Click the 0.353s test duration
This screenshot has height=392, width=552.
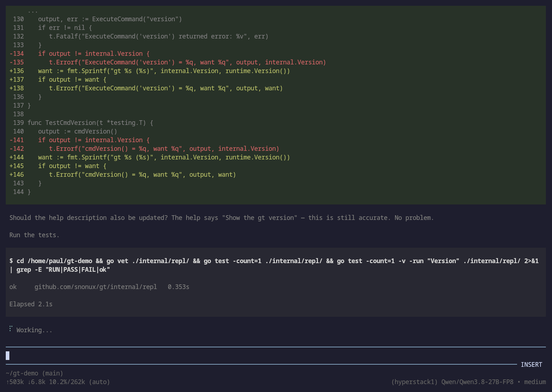178,287
